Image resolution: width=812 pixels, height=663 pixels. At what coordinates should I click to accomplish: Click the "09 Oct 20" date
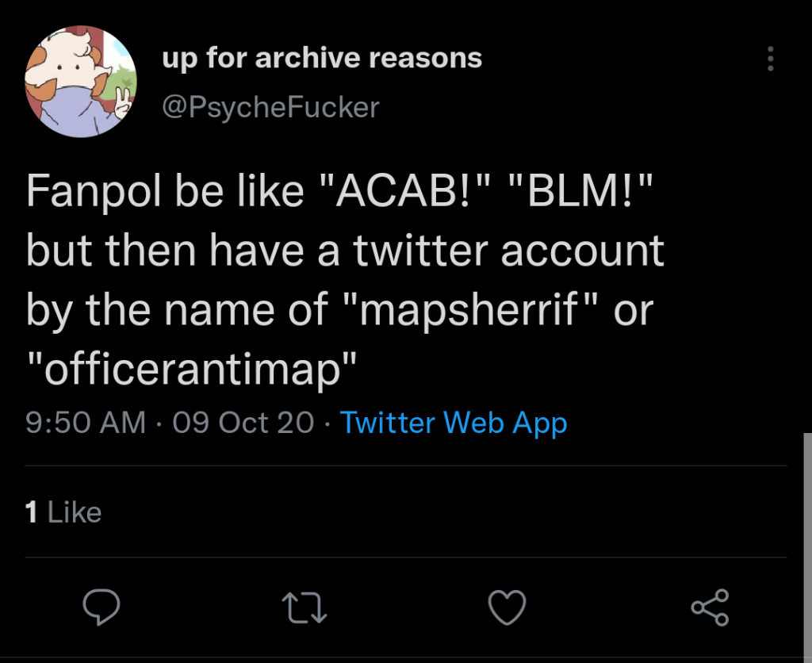tap(243, 423)
